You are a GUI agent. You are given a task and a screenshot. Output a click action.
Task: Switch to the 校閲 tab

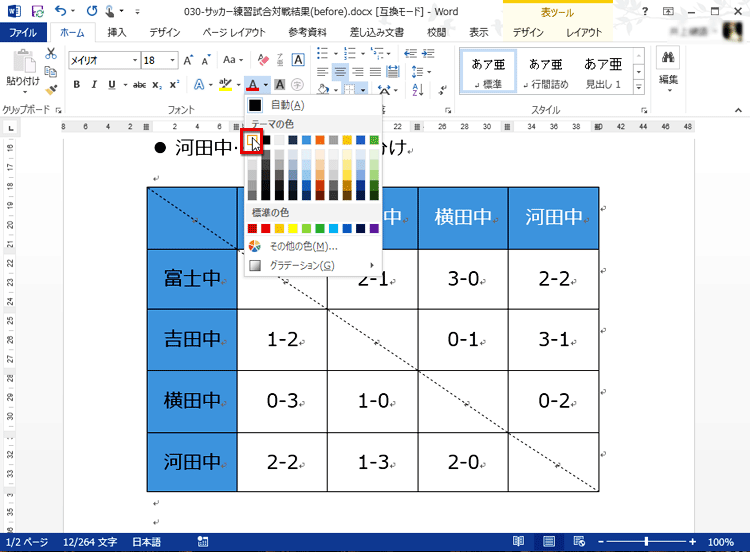point(437,32)
